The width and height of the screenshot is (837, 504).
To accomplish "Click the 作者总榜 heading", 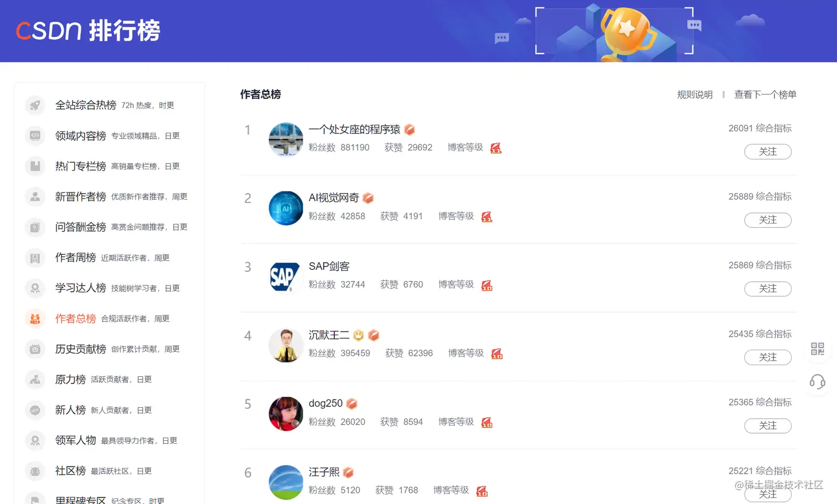I will coord(260,95).
